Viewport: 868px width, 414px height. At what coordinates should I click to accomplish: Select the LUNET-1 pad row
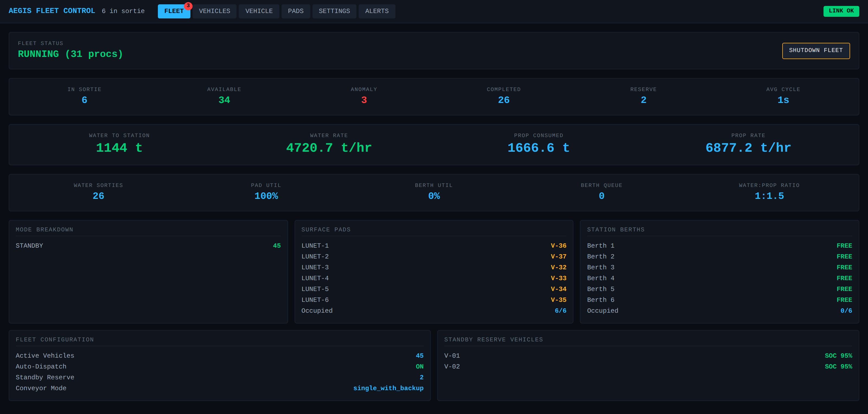coord(434,246)
